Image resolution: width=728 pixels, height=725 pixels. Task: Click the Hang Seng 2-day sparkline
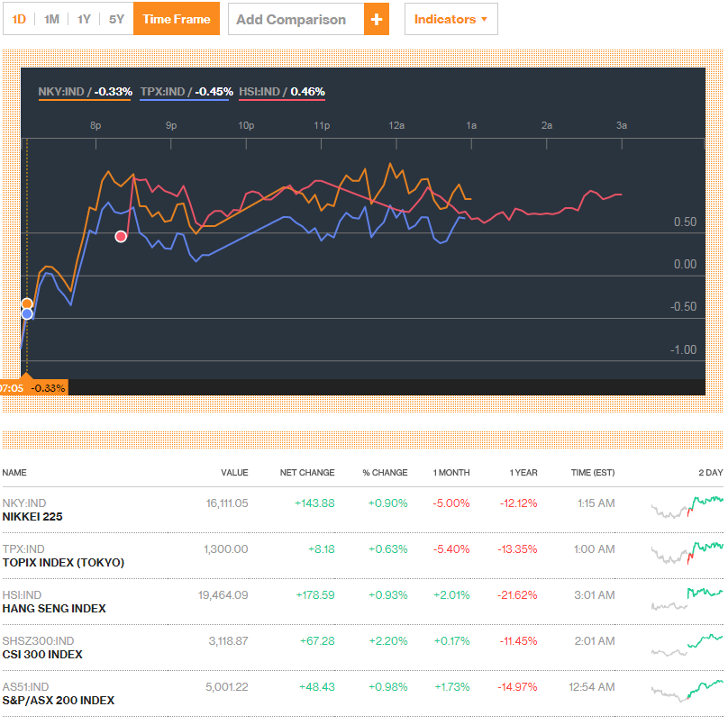(x=687, y=599)
